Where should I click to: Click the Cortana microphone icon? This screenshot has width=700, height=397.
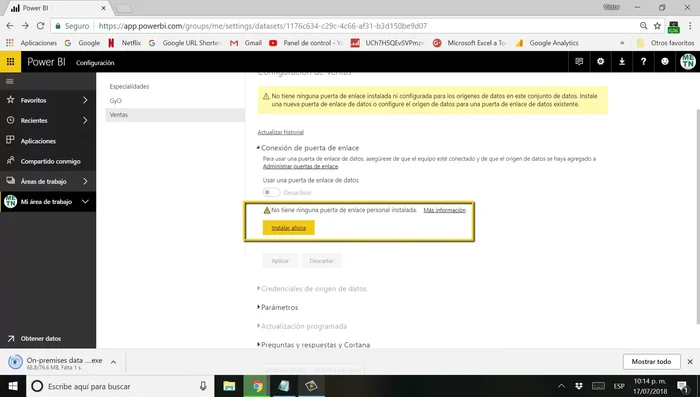click(x=203, y=386)
